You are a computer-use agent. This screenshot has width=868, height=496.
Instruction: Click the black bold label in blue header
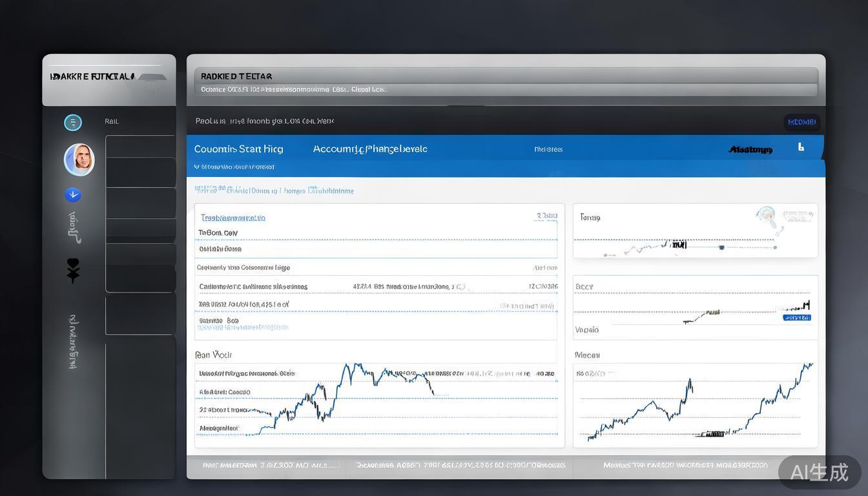750,150
